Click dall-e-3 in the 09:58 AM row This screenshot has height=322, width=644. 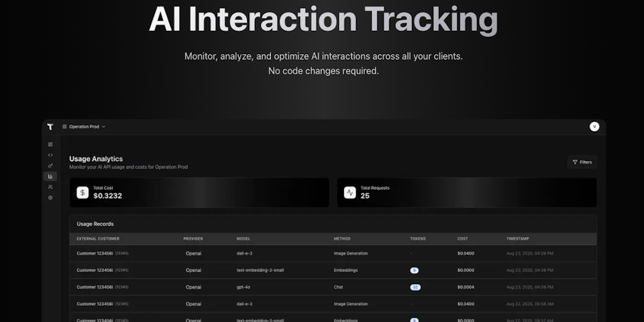tap(244, 305)
